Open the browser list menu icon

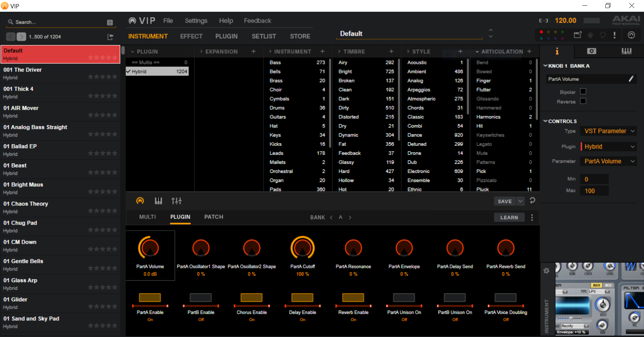pyautogui.click(x=110, y=22)
